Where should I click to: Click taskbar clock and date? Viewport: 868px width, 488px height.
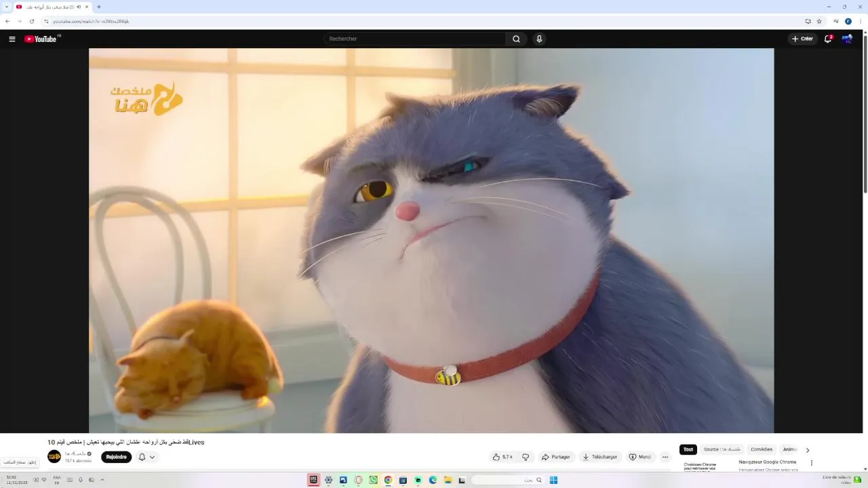[16, 480]
